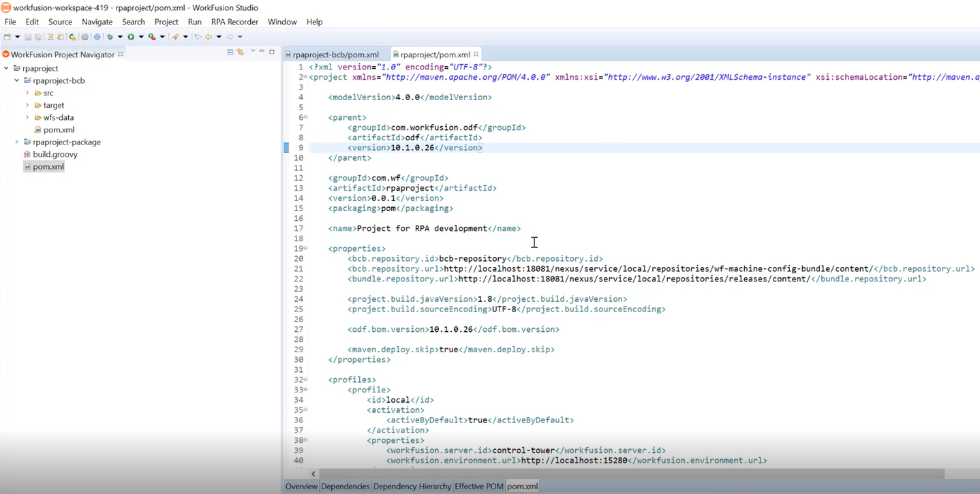Switch to the Effective POM tab

(x=479, y=487)
